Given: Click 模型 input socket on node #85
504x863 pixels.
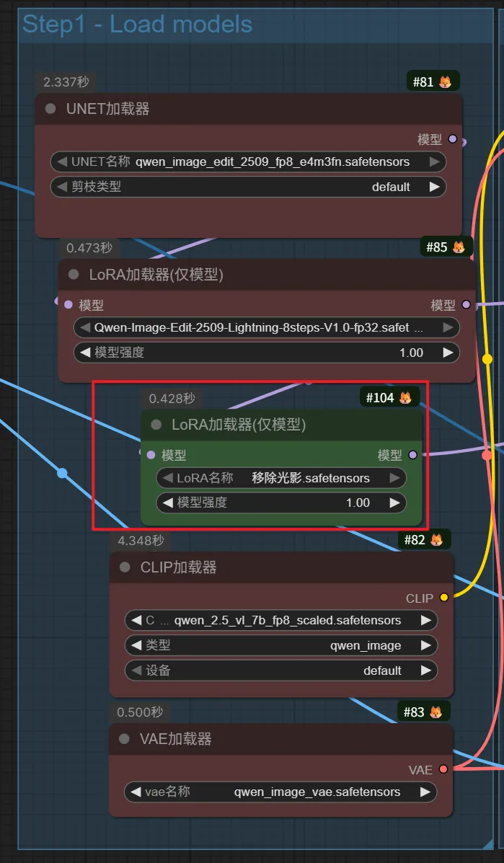Looking at the screenshot, I should pos(68,304).
